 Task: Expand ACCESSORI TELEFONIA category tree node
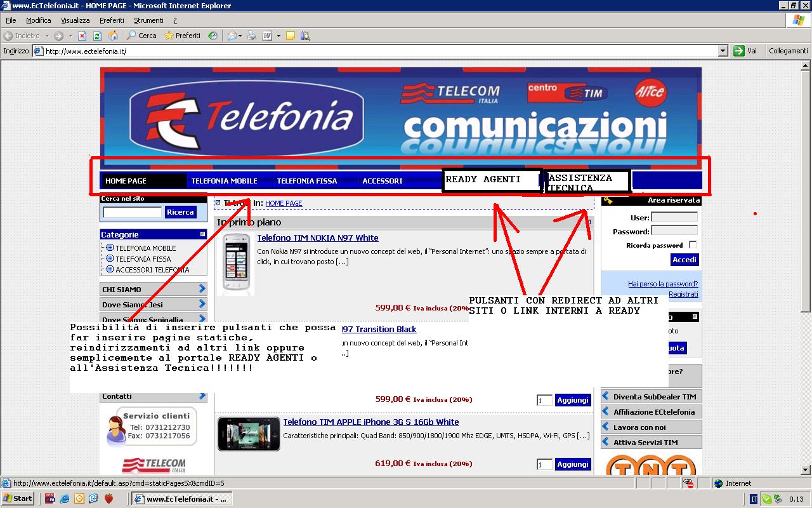[x=110, y=269]
